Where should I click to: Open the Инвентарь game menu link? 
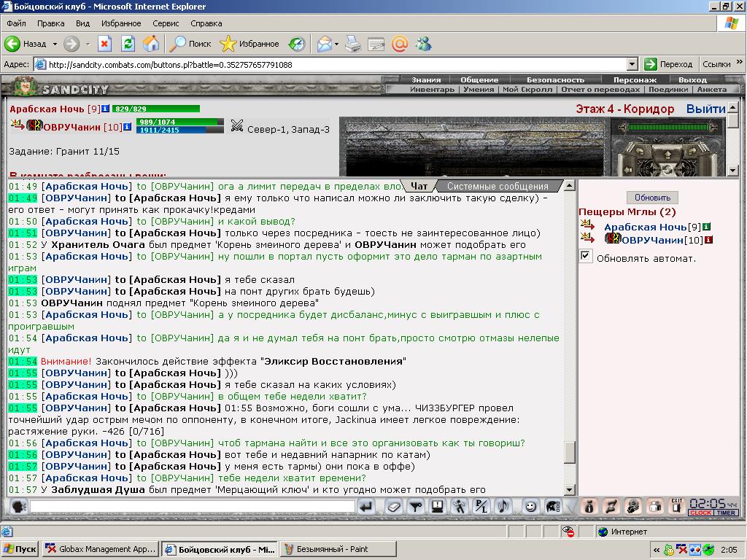click(432, 89)
